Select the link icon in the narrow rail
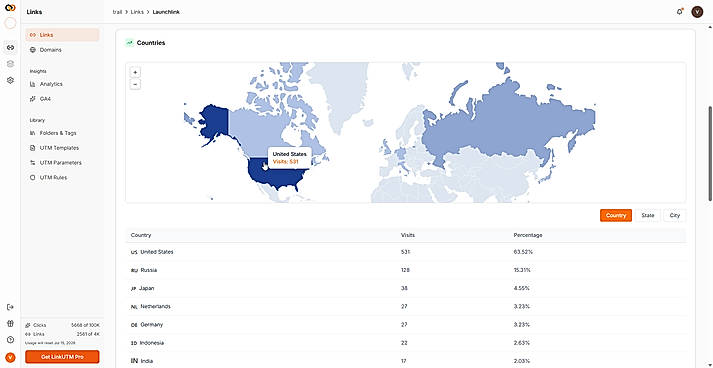 10,47
